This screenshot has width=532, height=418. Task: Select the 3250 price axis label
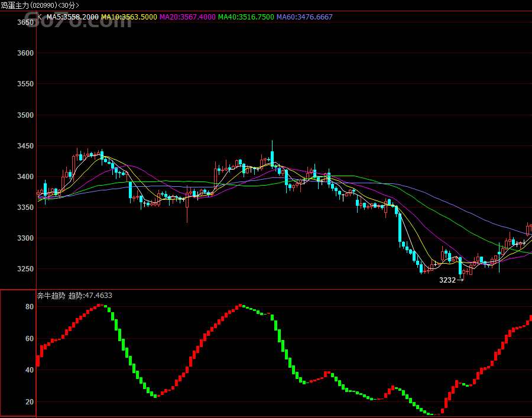25,268
